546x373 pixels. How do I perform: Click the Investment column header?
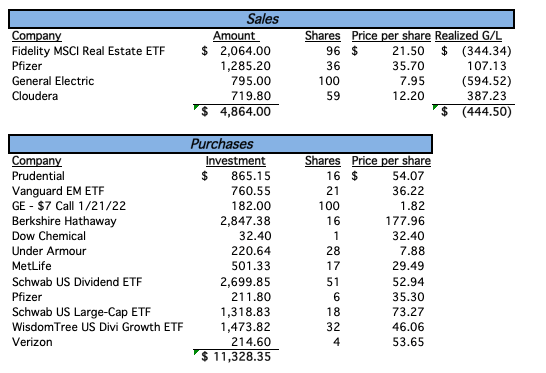point(235,161)
